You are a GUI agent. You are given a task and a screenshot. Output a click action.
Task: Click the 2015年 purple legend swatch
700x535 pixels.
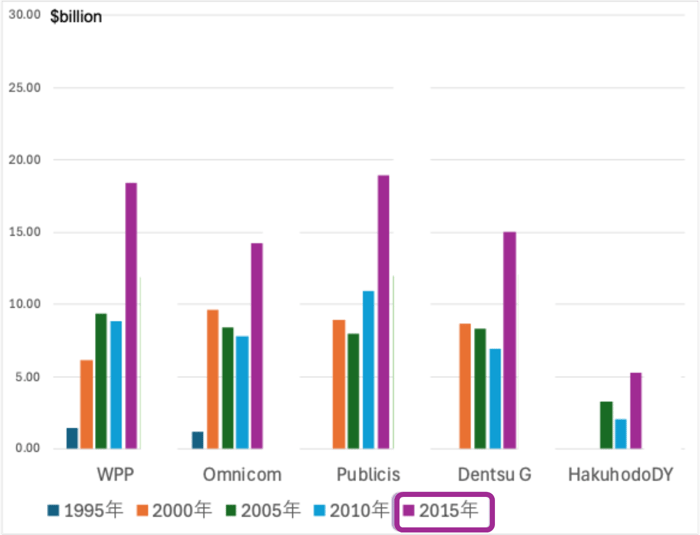pyautogui.click(x=408, y=510)
